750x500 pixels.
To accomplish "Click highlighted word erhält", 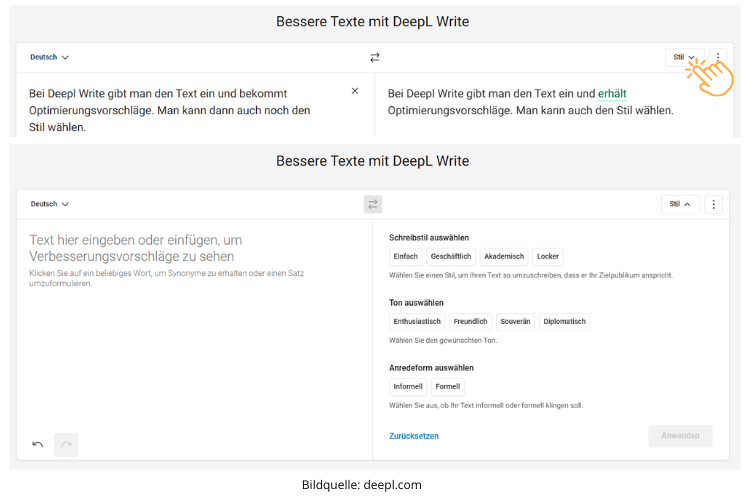I will 612,94.
